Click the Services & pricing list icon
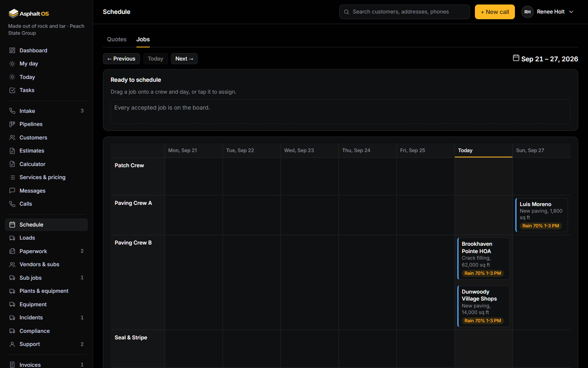 [x=12, y=177]
